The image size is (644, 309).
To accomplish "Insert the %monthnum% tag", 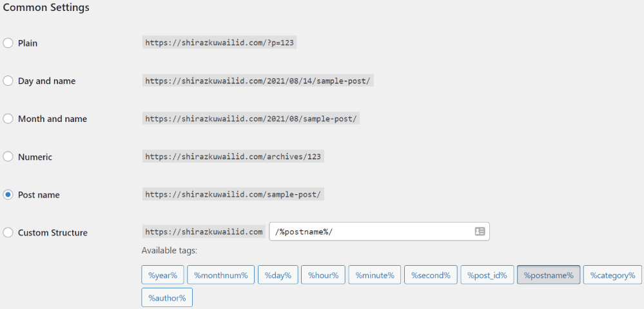I will pos(221,275).
